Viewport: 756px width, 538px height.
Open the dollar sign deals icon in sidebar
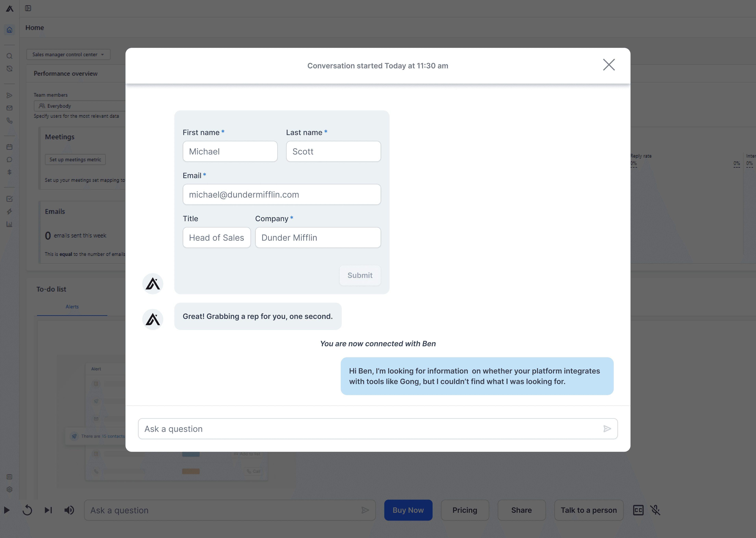pyautogui.click(x=10, y=172)
